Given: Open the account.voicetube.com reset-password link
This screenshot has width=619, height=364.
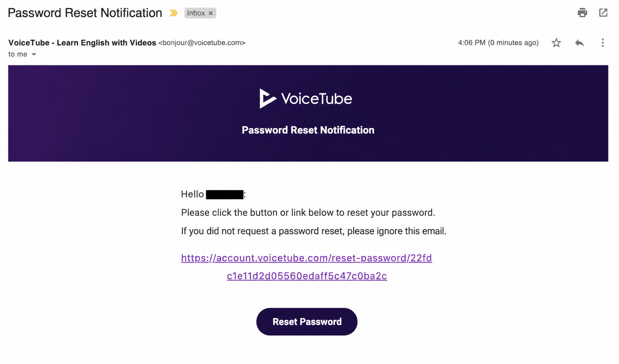Looking at the screenshot, I should 306,258.
